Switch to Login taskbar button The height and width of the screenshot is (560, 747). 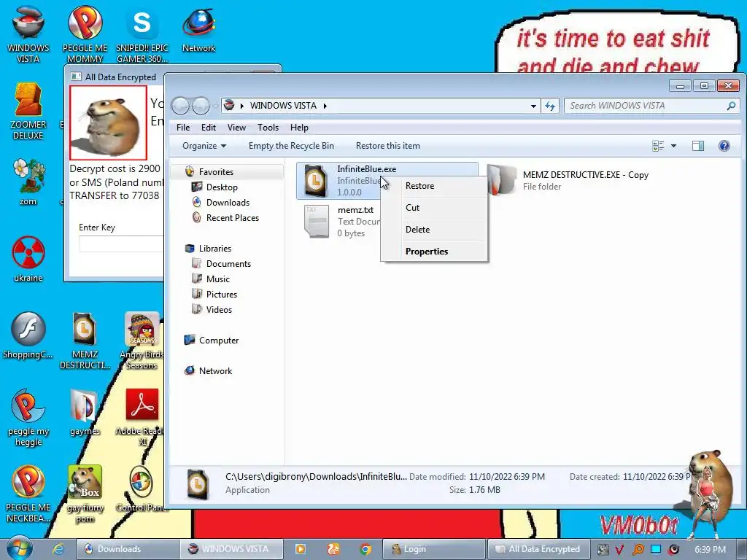433,549
